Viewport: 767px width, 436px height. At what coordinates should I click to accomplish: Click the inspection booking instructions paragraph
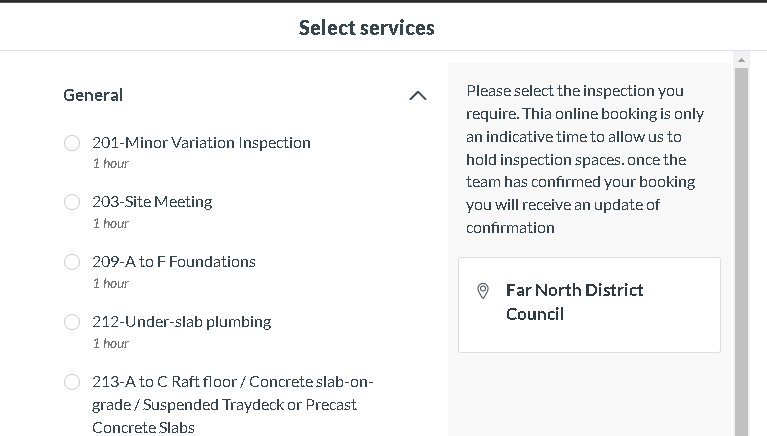pyautogui.click(x=585, y=160)
